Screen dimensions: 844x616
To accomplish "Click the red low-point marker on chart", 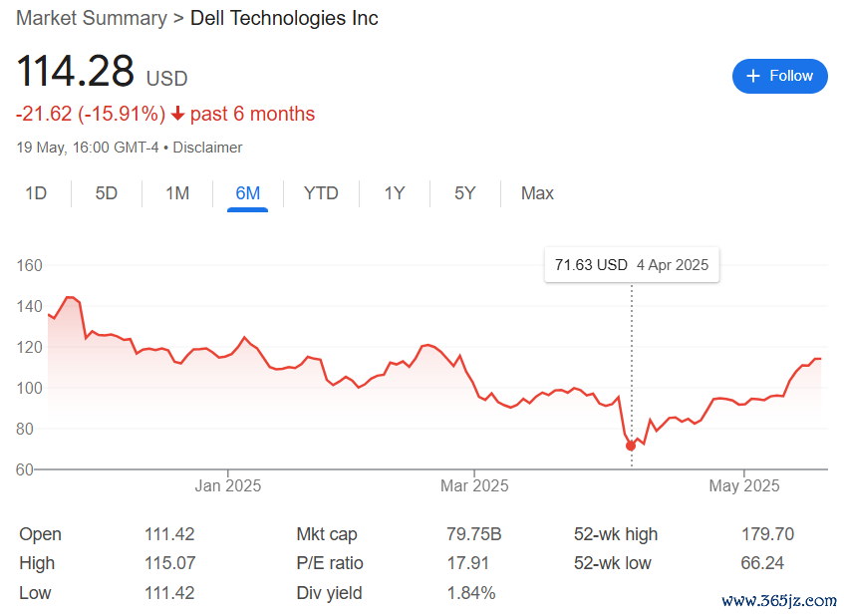I will pos(631,446).
